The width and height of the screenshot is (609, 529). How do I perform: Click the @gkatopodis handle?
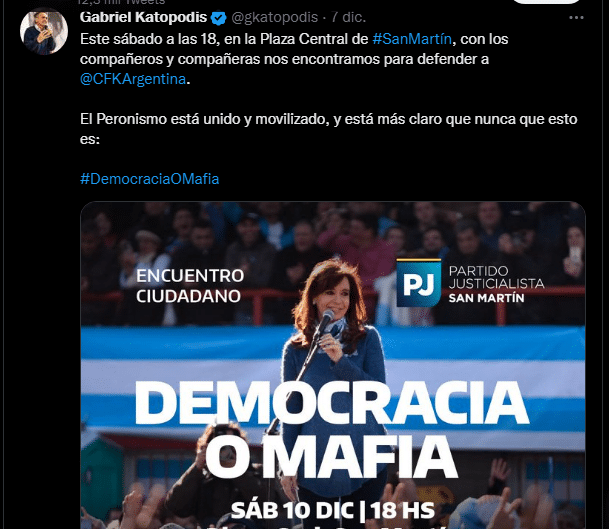point(275,17)
